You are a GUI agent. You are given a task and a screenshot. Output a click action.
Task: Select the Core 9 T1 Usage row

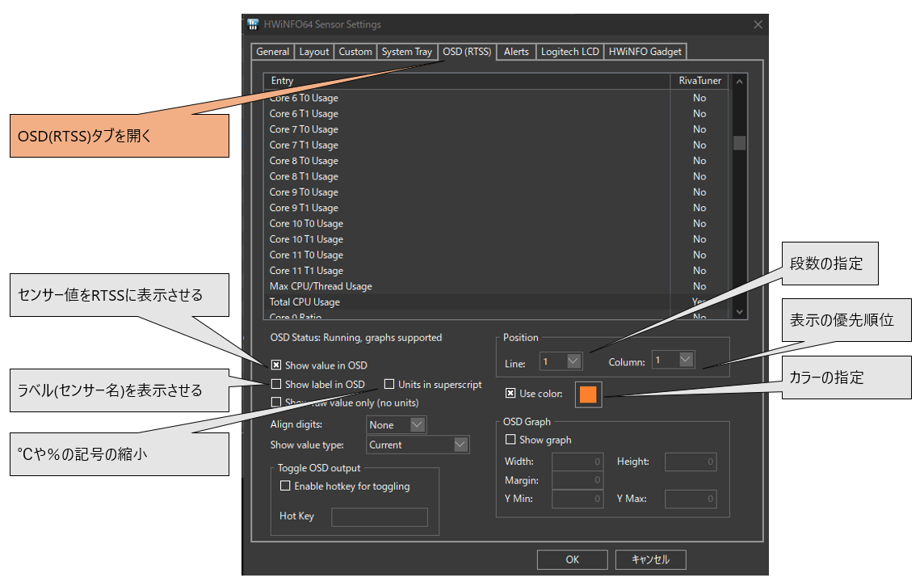pos(496,209)
